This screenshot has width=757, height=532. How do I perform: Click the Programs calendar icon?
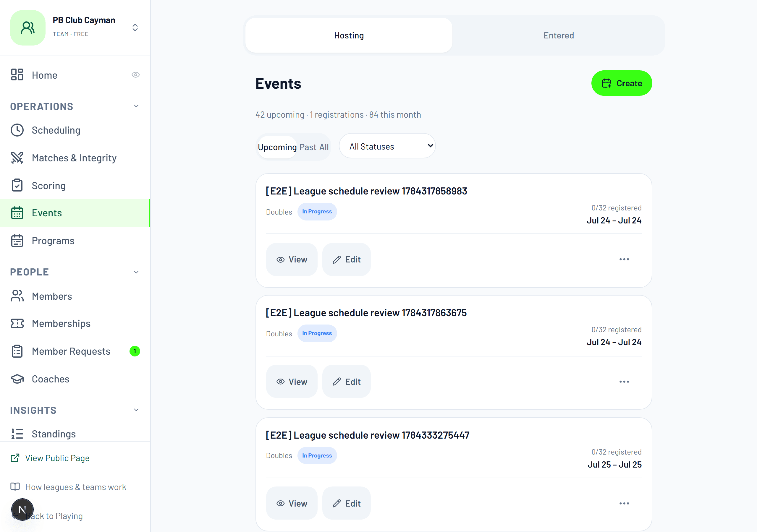pyautogui.click(x=17, y=241)
